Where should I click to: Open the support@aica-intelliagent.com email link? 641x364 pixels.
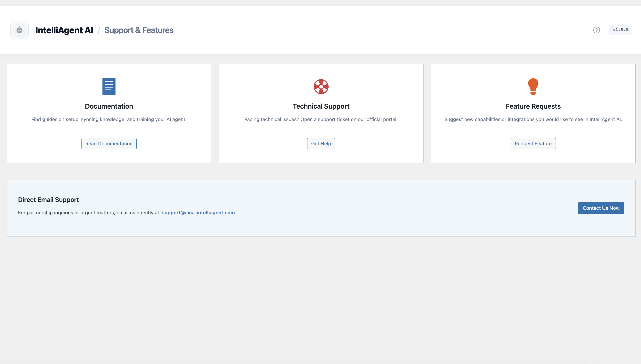198,212
